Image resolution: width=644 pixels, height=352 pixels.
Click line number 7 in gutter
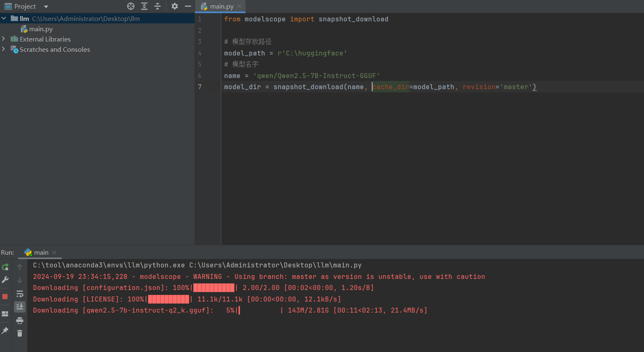click(200, 87)
